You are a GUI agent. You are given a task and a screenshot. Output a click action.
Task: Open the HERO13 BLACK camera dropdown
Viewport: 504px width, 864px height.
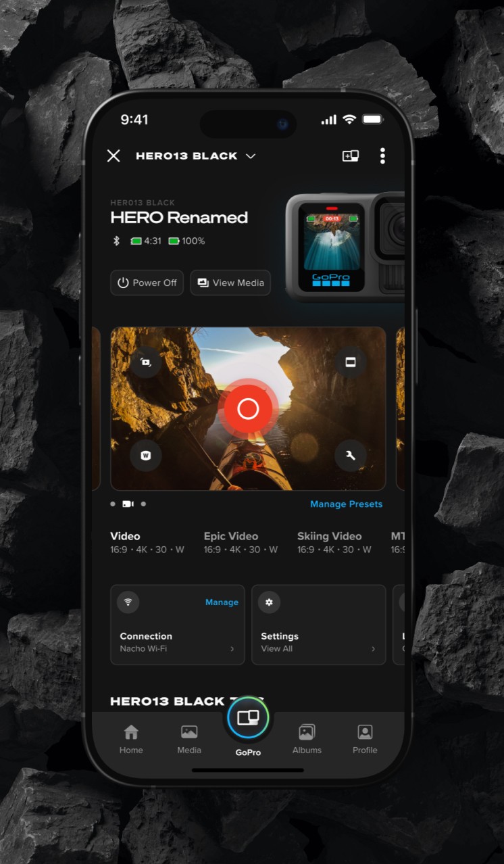tap(195, 156)
